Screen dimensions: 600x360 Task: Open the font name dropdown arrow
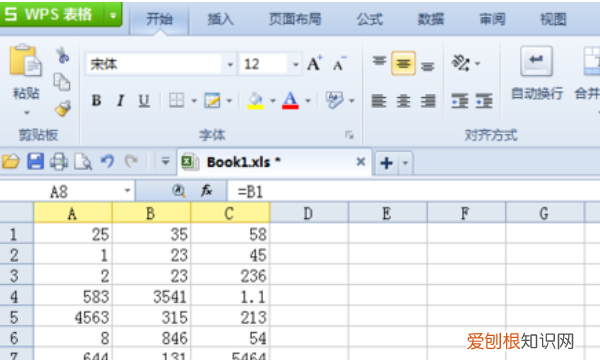tap(230, 64)
